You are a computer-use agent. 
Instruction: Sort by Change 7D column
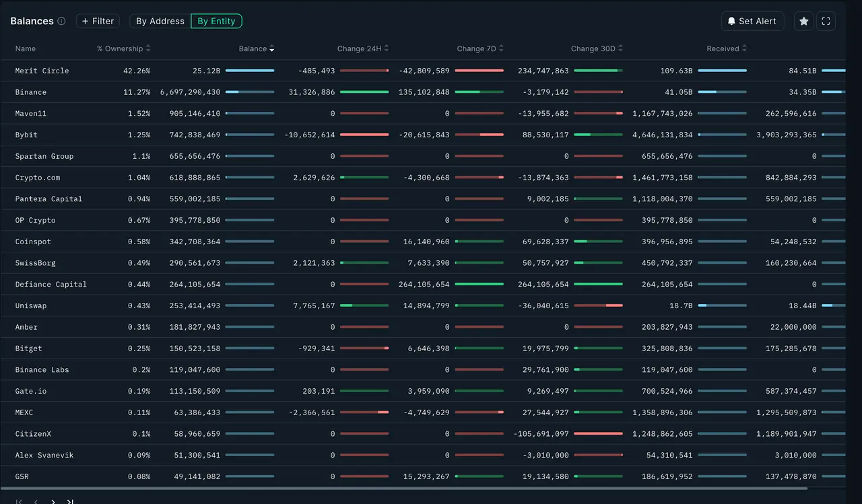pos(480,48)
